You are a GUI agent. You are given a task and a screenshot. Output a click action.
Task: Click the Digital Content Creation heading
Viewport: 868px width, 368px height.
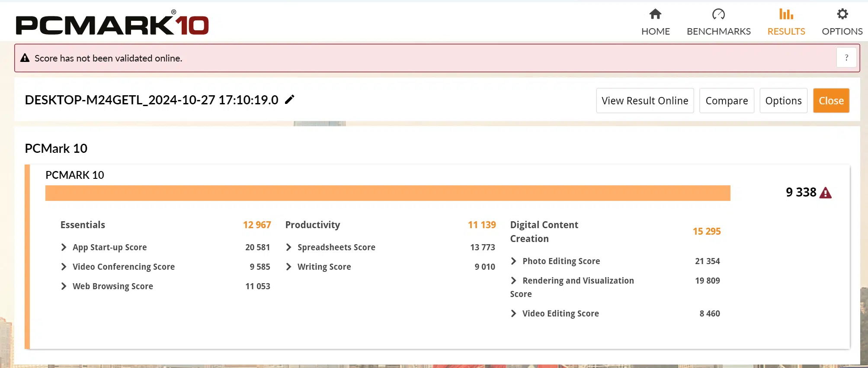[x=544, y=232]
